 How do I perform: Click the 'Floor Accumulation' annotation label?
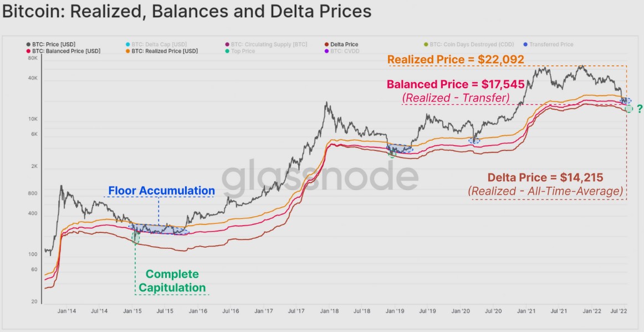tap(161, 191)
